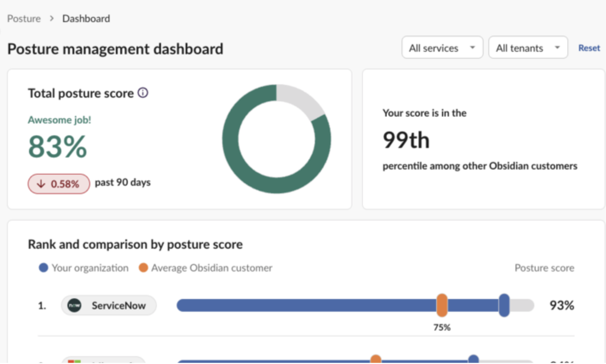606x364 pixels.
Task: Open Total posture score info icon
Action: click(x=143, y=93)
